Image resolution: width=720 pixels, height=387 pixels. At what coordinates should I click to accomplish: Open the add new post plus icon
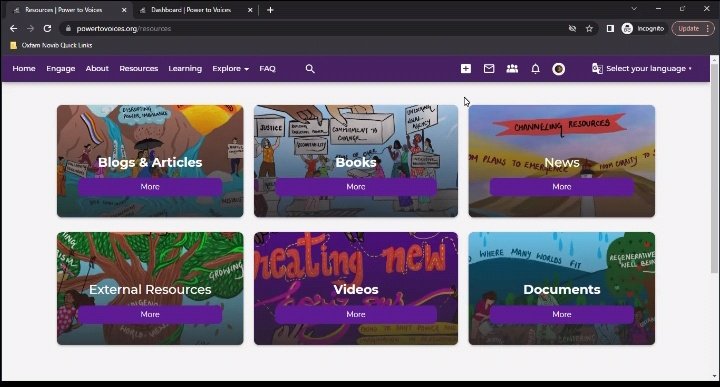click(466, 69)
